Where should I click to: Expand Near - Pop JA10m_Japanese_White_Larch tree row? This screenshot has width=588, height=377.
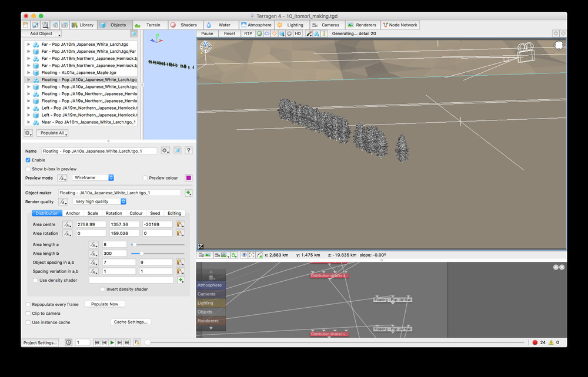tap(28, 122)
